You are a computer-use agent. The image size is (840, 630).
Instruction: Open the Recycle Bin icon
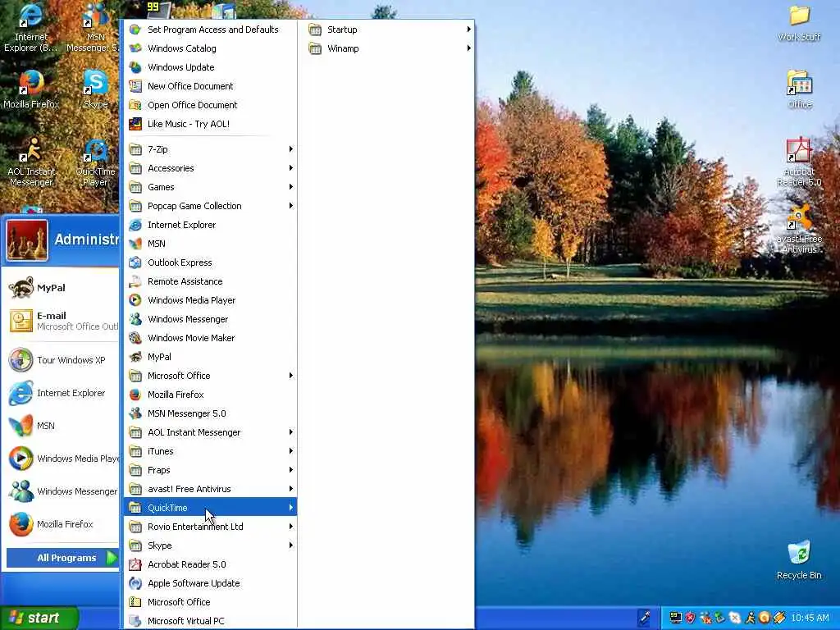[799, 554]
